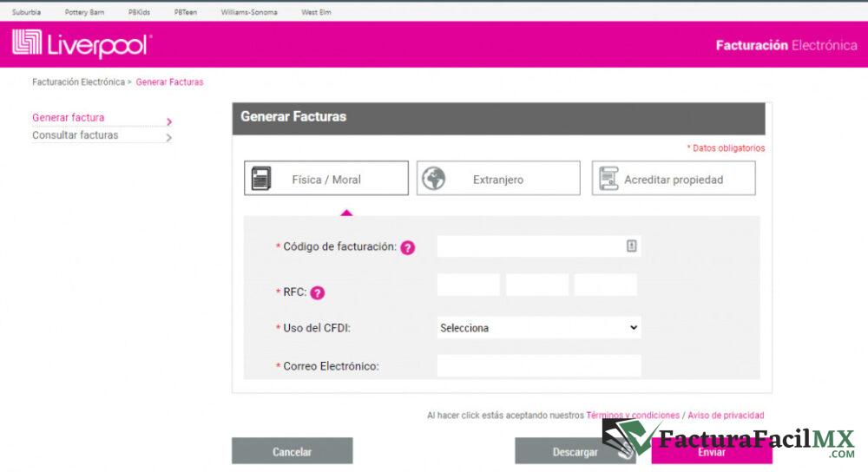Select the Acreditar propiedad tab
Image resolution: width=868 pixels, height=472 pixels.
coord(674,178)
